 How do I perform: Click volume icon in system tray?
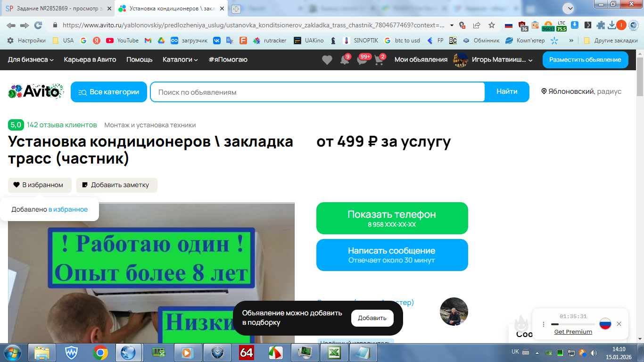[x=593, y=353]
